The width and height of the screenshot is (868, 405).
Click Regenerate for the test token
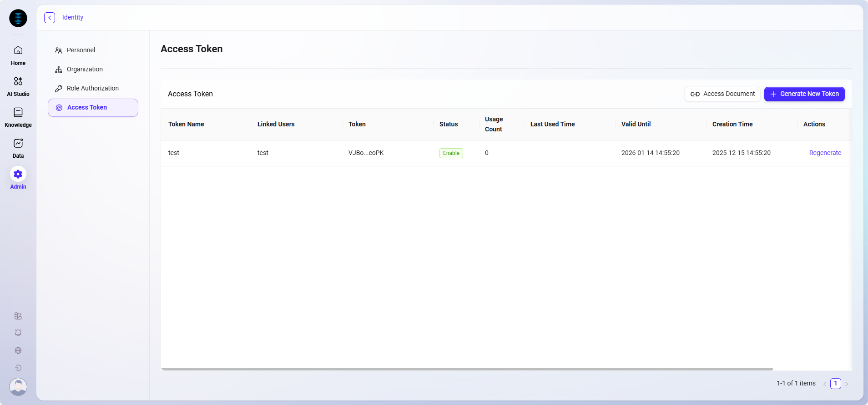point(825,153)
